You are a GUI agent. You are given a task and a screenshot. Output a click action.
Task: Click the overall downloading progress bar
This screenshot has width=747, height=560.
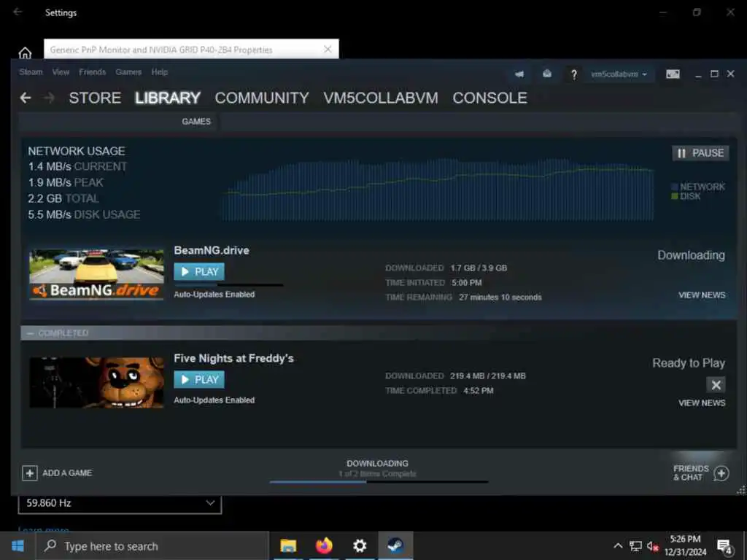(x=379, y=482)
